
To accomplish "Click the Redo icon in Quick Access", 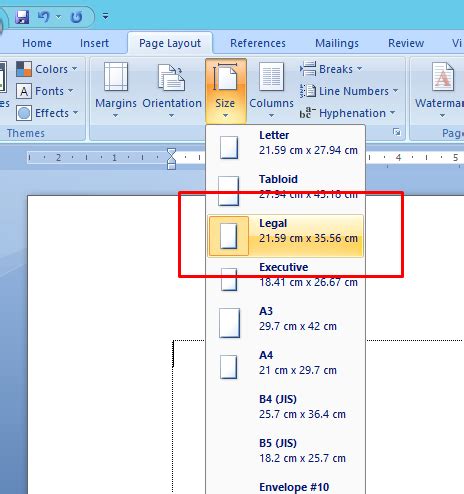I will [x=76, y=16].
